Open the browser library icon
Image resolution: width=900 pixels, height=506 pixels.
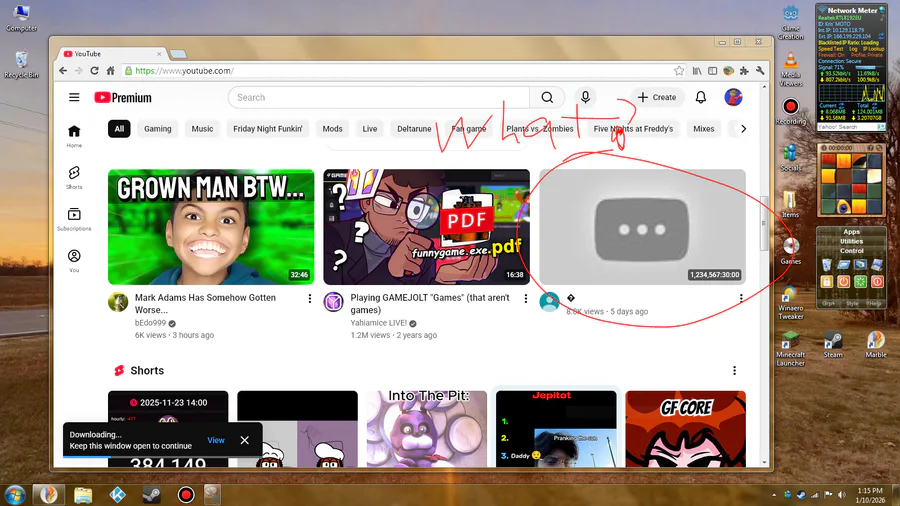pos(697,71)
